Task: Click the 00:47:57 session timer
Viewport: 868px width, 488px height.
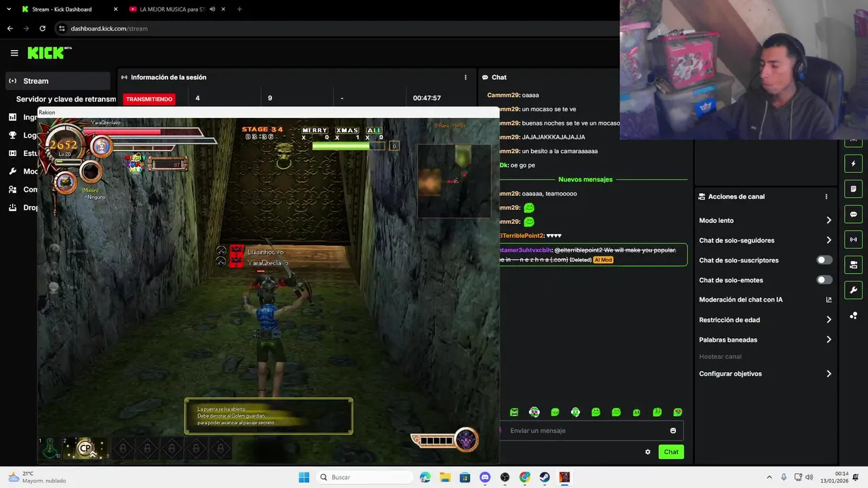Action: [x=427, y=98]
